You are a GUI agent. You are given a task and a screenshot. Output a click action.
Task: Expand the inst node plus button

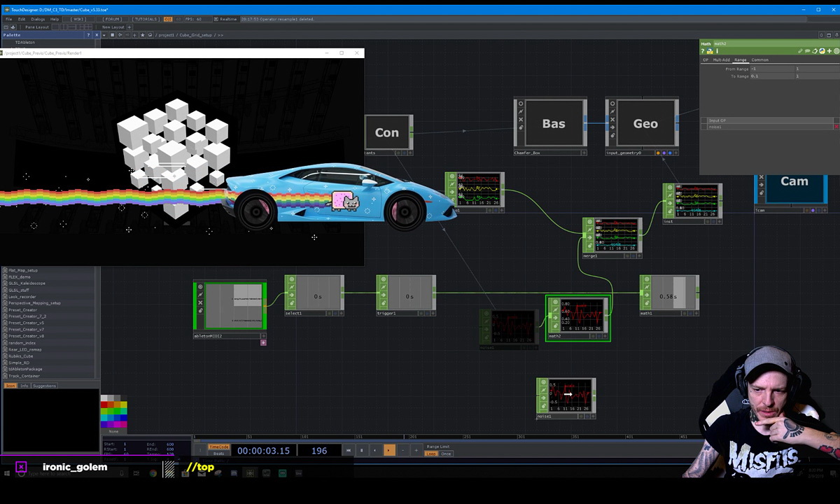click(719, 221)
